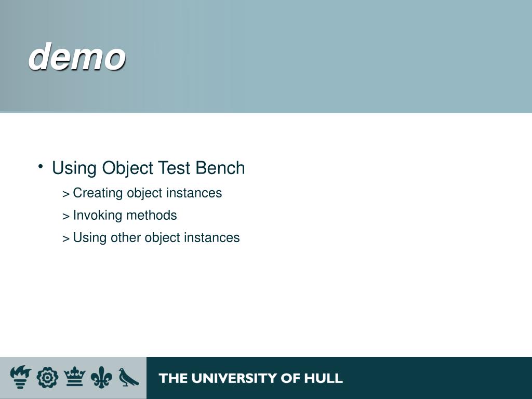Click the flaming torch emblem icon
Screen dimensions: 532x399
pyautogui.click(x=21, y=377)
